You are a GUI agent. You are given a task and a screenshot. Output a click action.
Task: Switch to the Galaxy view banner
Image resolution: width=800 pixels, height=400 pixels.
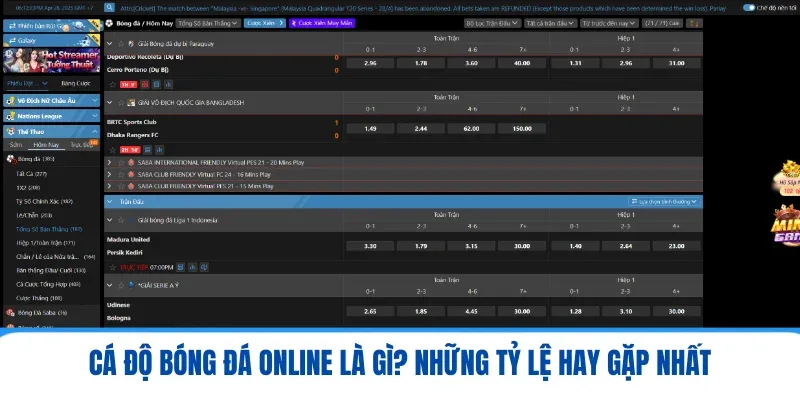pyautogui.click(x=52, y=40)
